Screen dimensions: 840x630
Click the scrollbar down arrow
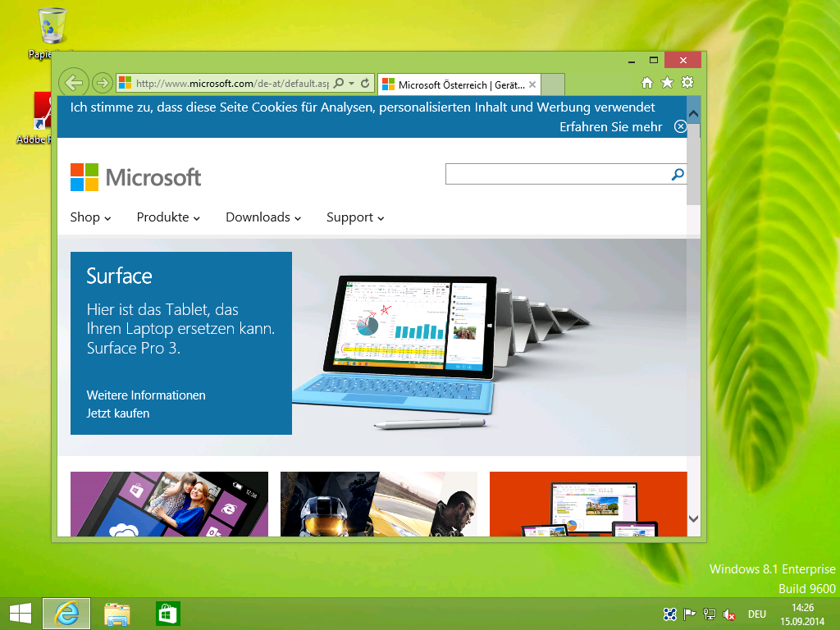click(693, 518)
